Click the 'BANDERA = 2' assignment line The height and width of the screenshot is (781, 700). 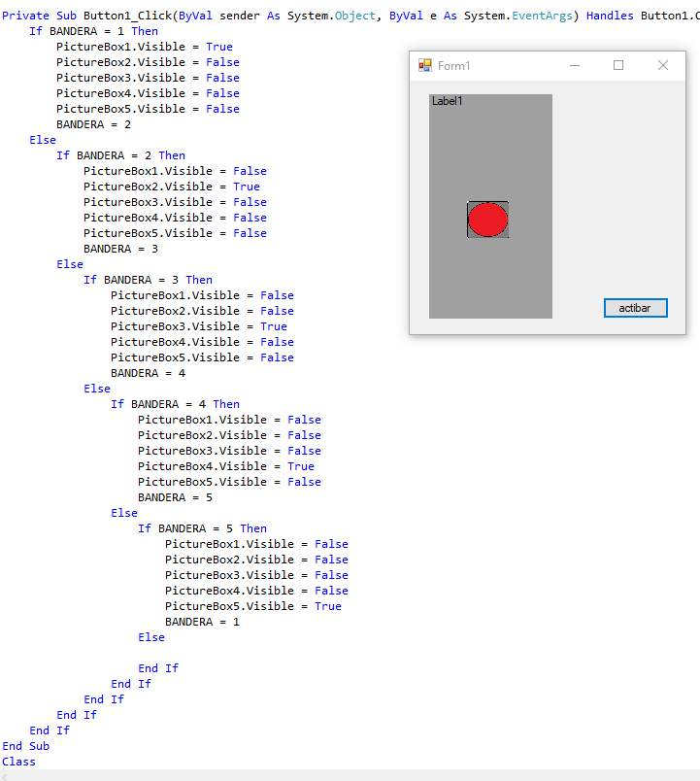(93, 124)
